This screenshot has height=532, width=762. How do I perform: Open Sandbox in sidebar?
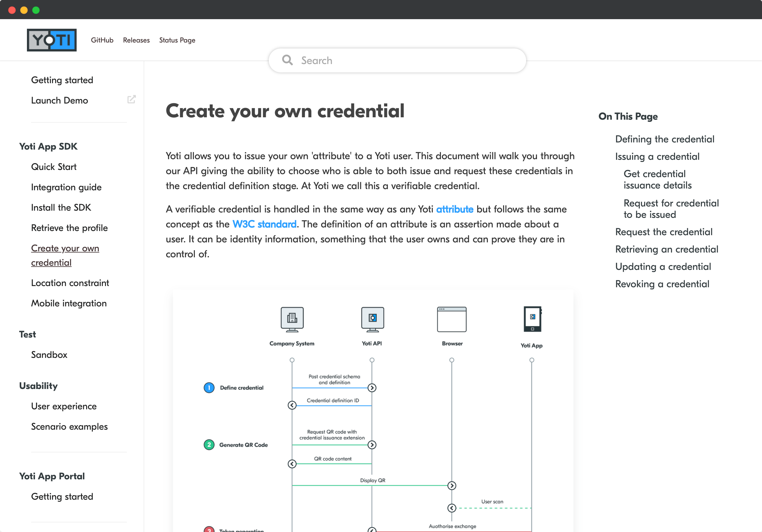point(49,355)
